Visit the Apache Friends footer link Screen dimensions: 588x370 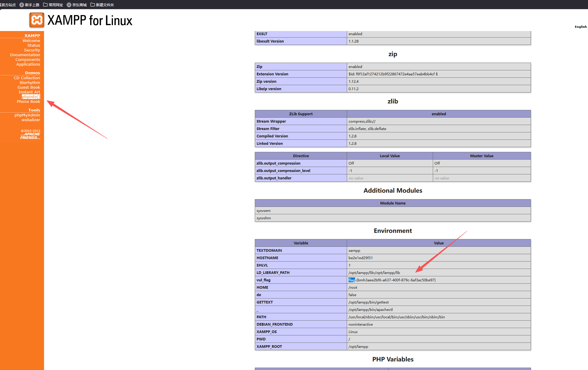pos(30,136)
